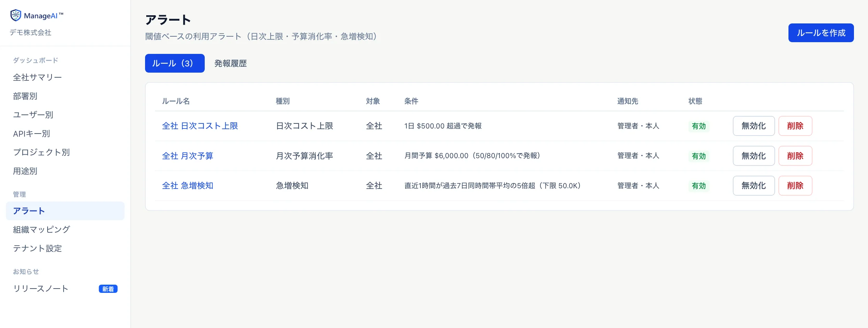Disable the 全社 急増検知 rule with 無効化

pyautogui.click(x=754, y=185)
